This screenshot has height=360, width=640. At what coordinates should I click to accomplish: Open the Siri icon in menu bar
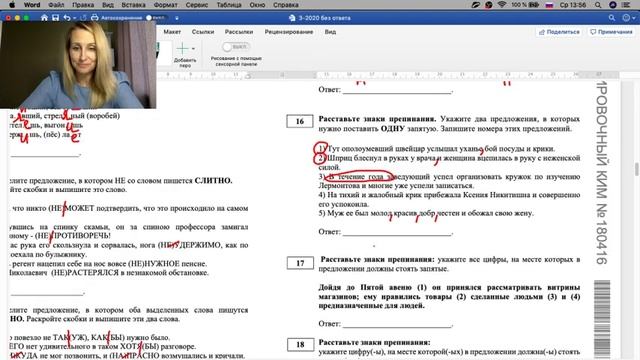click(x=613, y=5)
